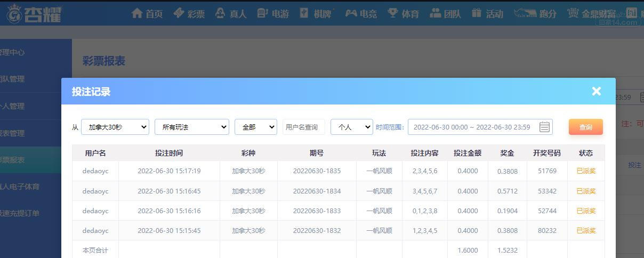The height and width of the screenshot is (258, 644).
Task: Click the winning number 53342
Action: (547, 191)
